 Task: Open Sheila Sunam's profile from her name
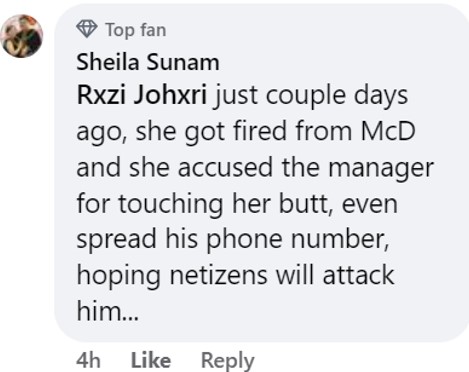(x=148, y=62)
